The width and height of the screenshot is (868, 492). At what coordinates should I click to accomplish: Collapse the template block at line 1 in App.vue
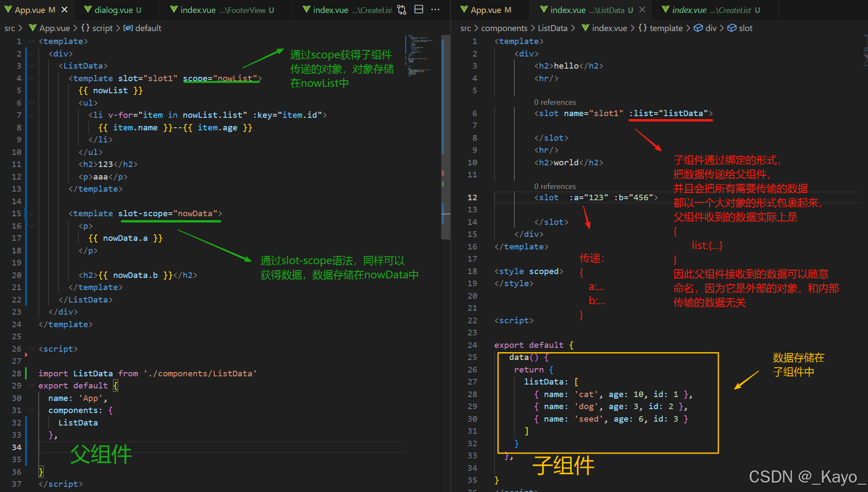tap(31, 41)
